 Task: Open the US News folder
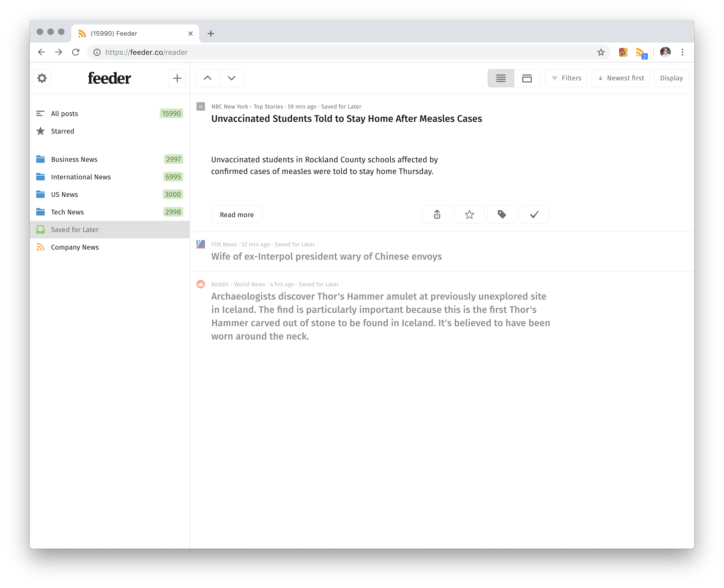(x=109, y=194)
